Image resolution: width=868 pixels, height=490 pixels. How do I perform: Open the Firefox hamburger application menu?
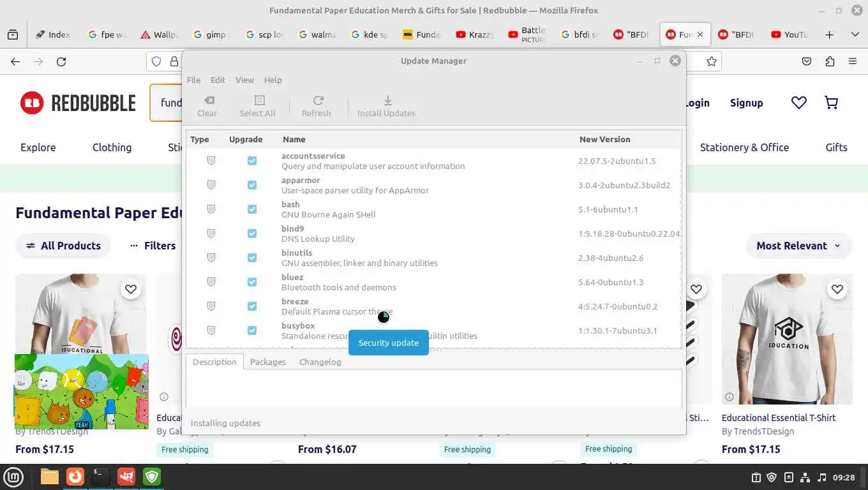coord(853,62)
